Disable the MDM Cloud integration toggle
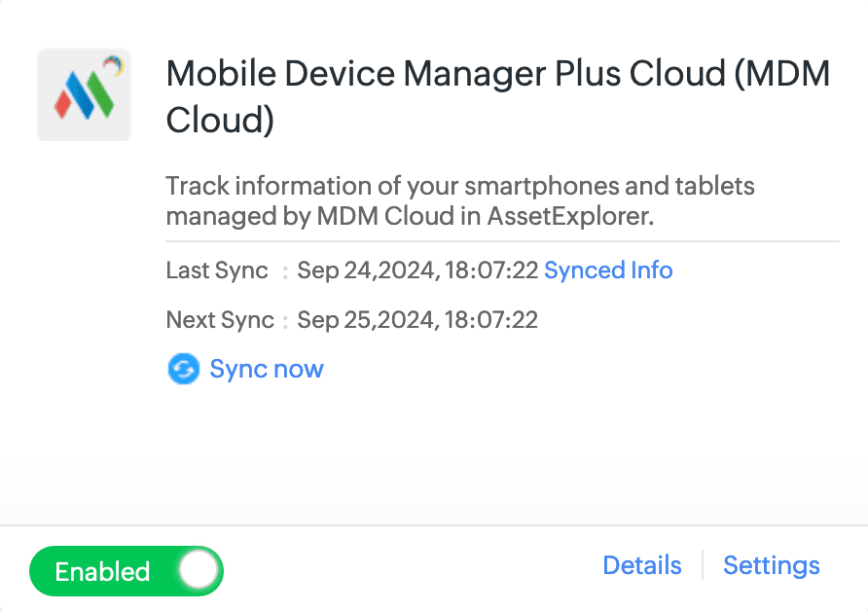 (127, 571)
